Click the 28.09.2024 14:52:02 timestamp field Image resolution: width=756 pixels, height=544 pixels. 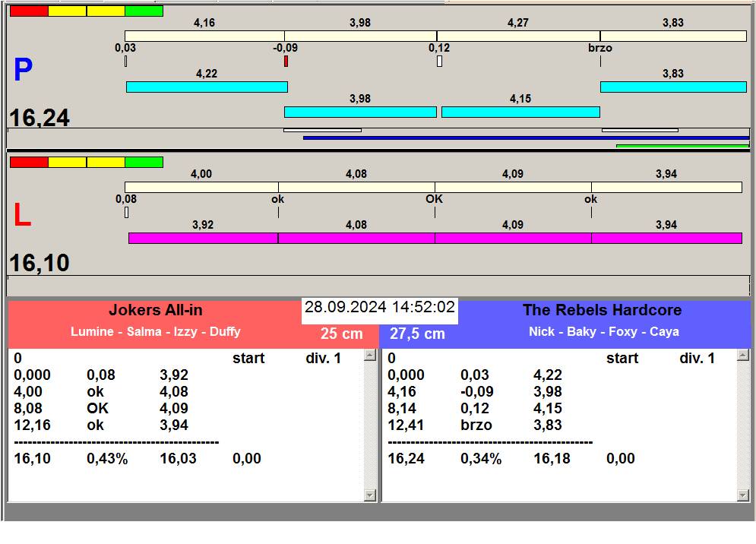[379, 308]
